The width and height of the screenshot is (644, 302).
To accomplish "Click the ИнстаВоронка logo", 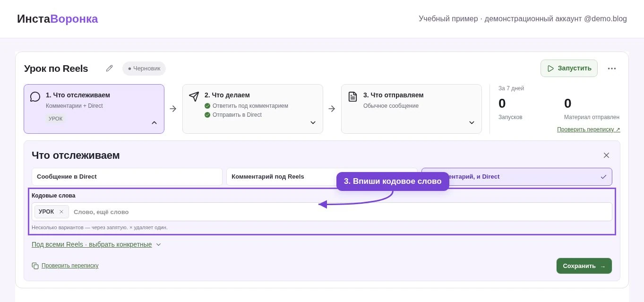I will (x=58, y=19).
